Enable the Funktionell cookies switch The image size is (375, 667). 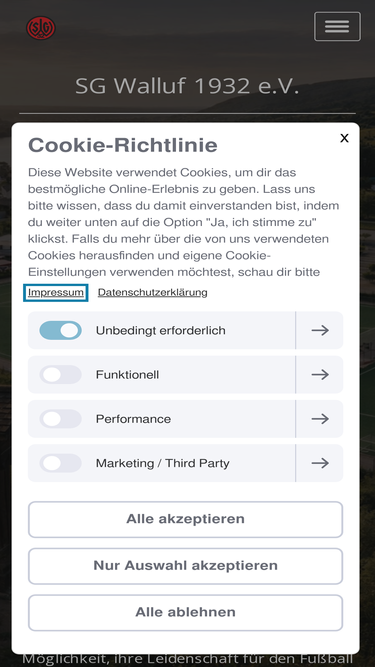click(x=60, y=374)
